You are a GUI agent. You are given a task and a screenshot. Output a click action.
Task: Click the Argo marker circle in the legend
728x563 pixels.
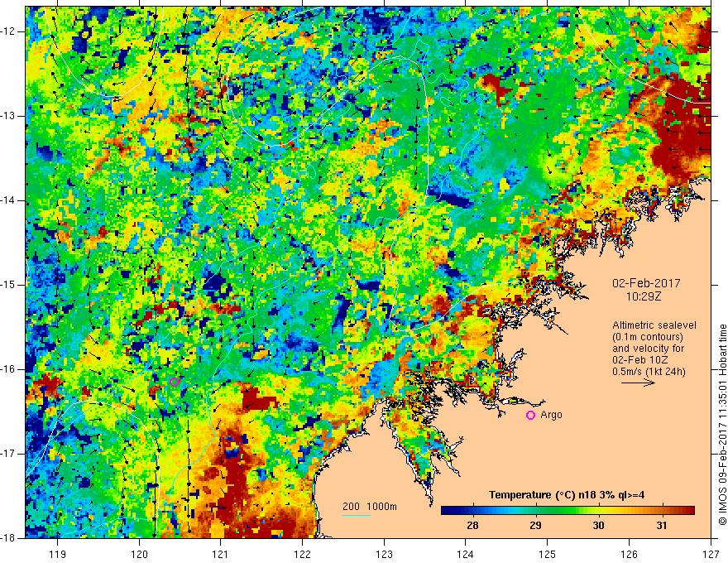pos(530,416)
